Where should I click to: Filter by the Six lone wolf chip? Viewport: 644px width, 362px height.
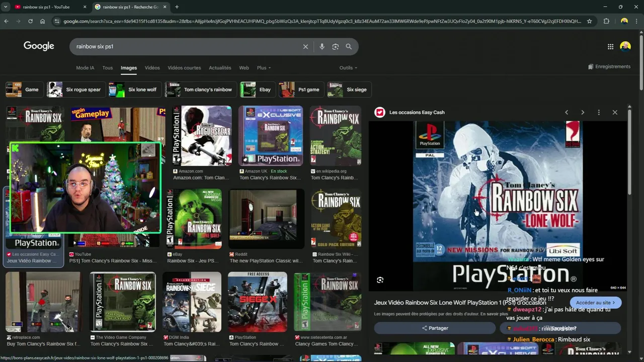(135, 89)
